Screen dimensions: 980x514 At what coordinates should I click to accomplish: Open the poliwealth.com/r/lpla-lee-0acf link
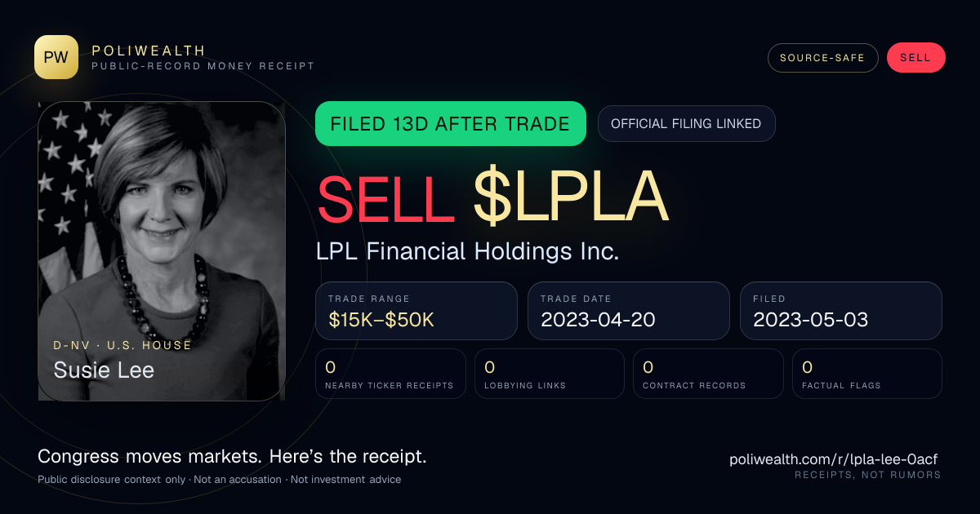coord(835,459)
